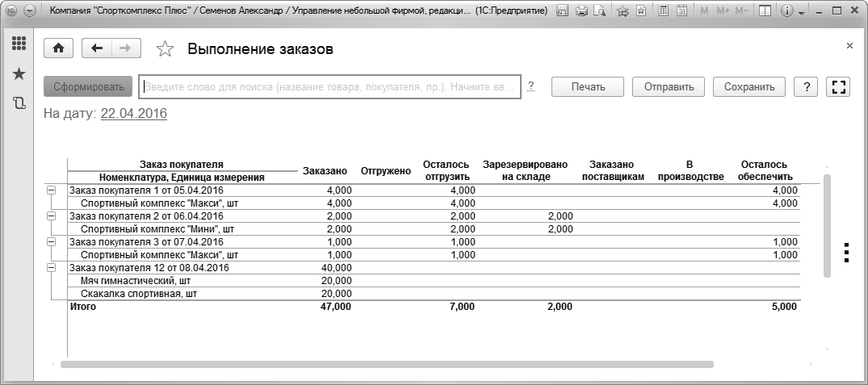The width and height of the screenshot is (868, 385).
Task: Open the 1C application main menu round icon
Action: click(x=11, y=10)
